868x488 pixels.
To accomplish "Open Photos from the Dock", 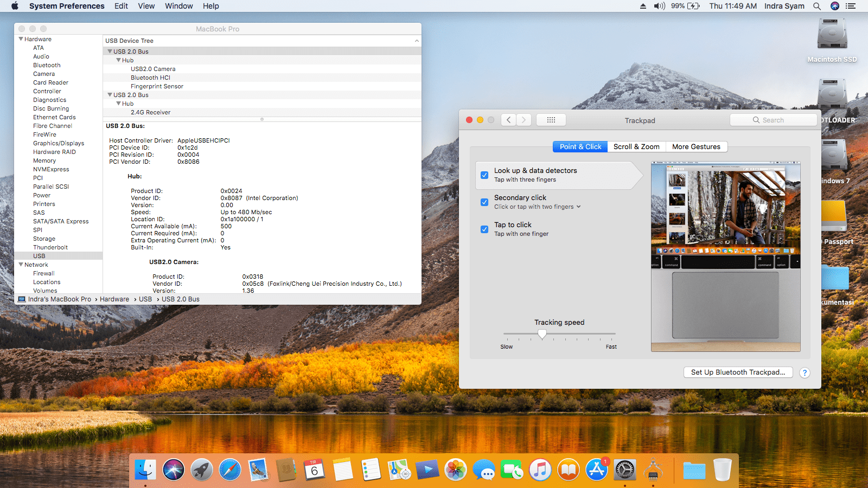I will (456, 470).
